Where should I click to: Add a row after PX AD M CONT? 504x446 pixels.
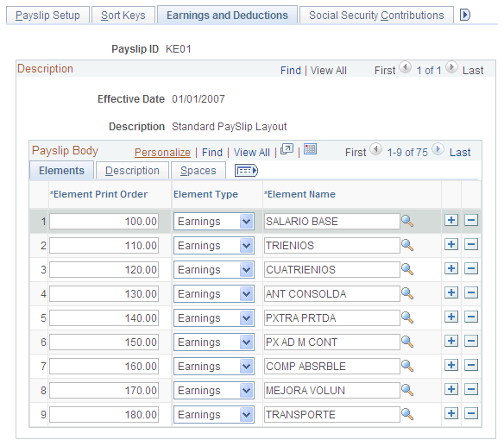pyautogui.click(x=451, y=341)
